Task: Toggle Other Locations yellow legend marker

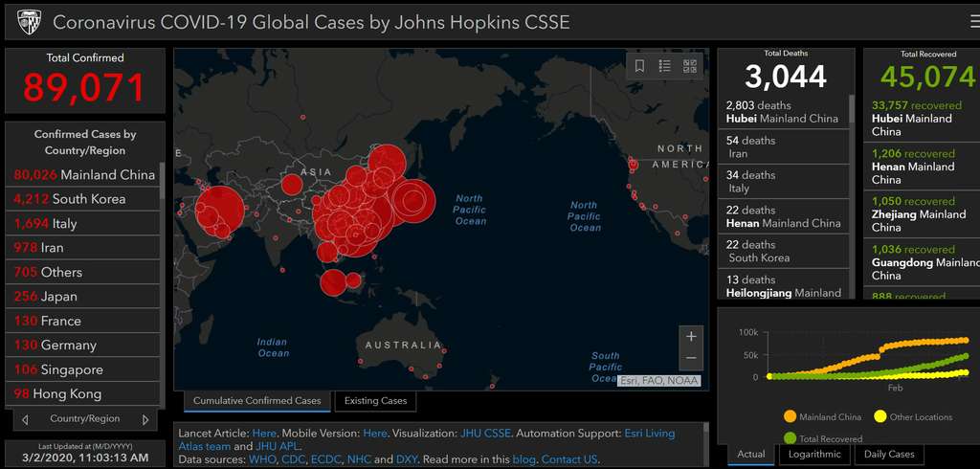Action: click(880, 417)
